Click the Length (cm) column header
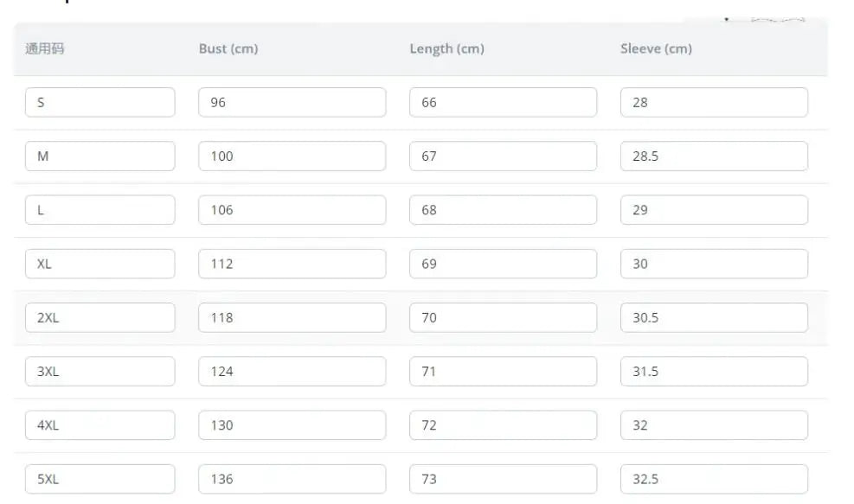The height and width of the screenshot is (504, 854). [x=446, y=48]
